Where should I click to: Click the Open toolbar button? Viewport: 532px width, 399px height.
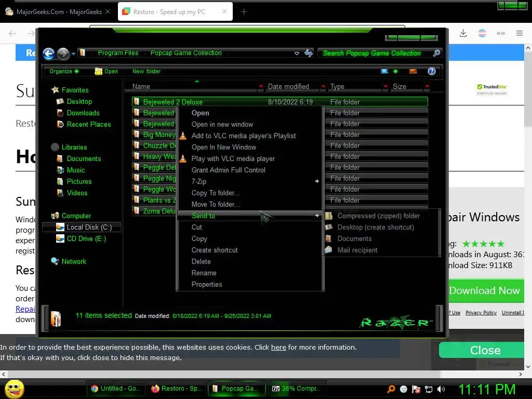[x=107, y=71]
